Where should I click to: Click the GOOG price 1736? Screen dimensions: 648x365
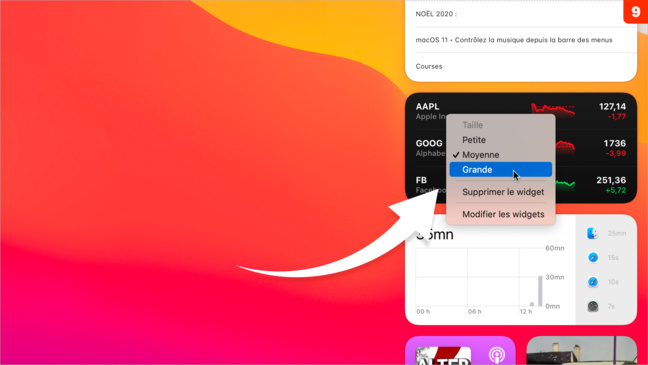tap(615, 143)
